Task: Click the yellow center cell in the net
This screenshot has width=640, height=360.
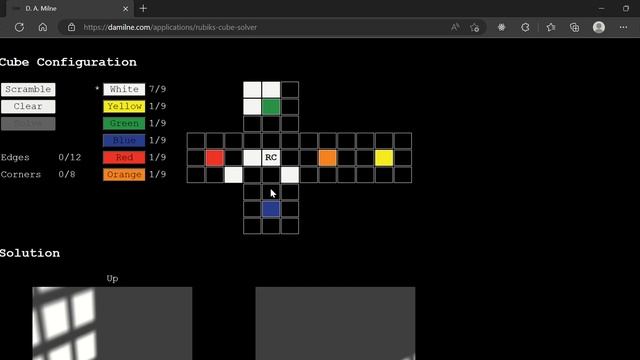Action: (x=384, y=158)
